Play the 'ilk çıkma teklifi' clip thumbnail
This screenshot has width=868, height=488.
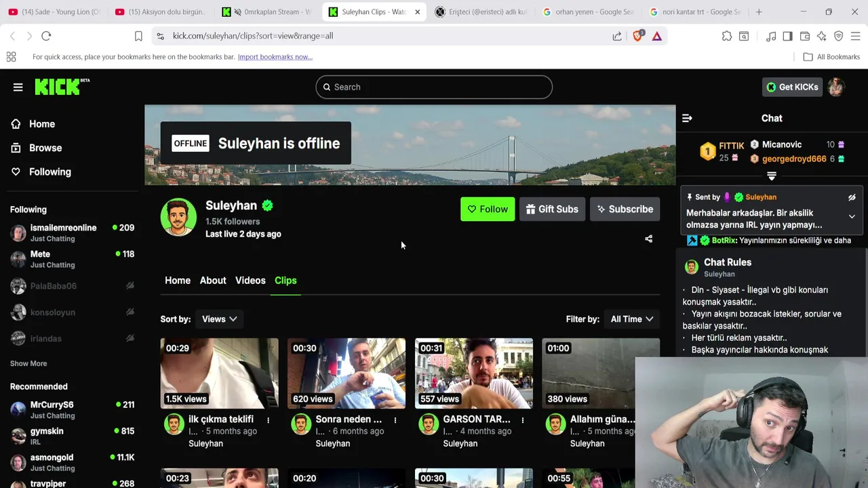219,373
